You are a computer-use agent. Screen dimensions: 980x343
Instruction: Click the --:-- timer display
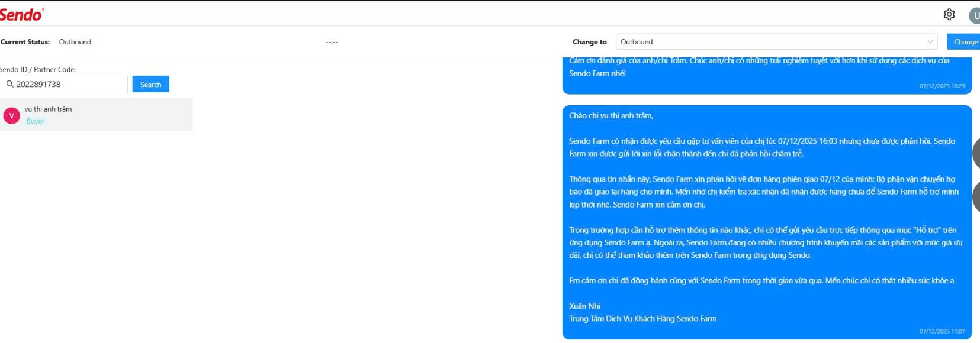pyautogui.click(x=332, y=42)
